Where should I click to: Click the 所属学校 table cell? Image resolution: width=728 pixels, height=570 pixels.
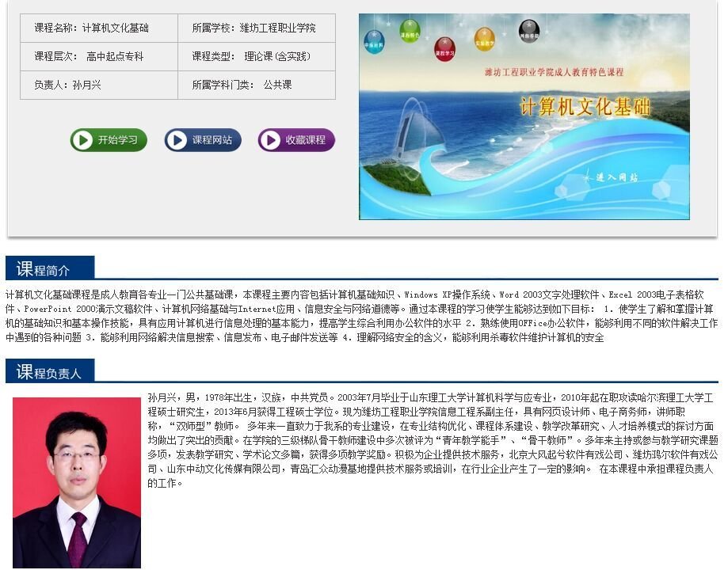point(256,28)
